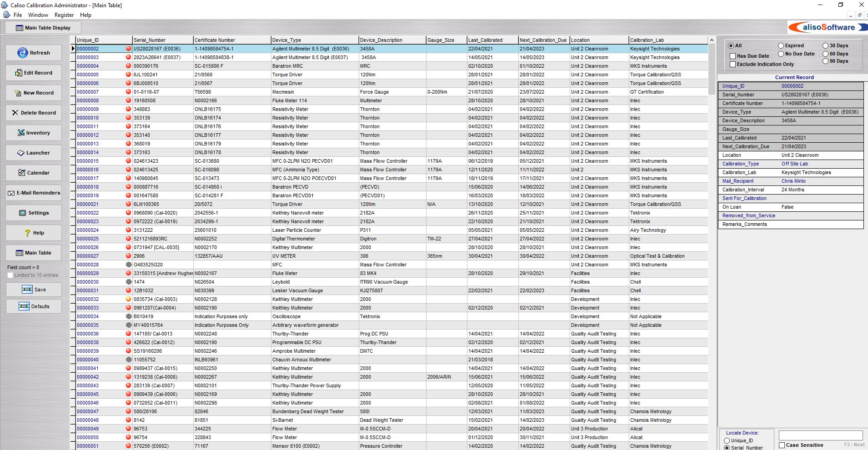The height and width of the screenshot is (450, 868).
Task: Click grey status dot for 00000030
Action: (x=129, y=282)
